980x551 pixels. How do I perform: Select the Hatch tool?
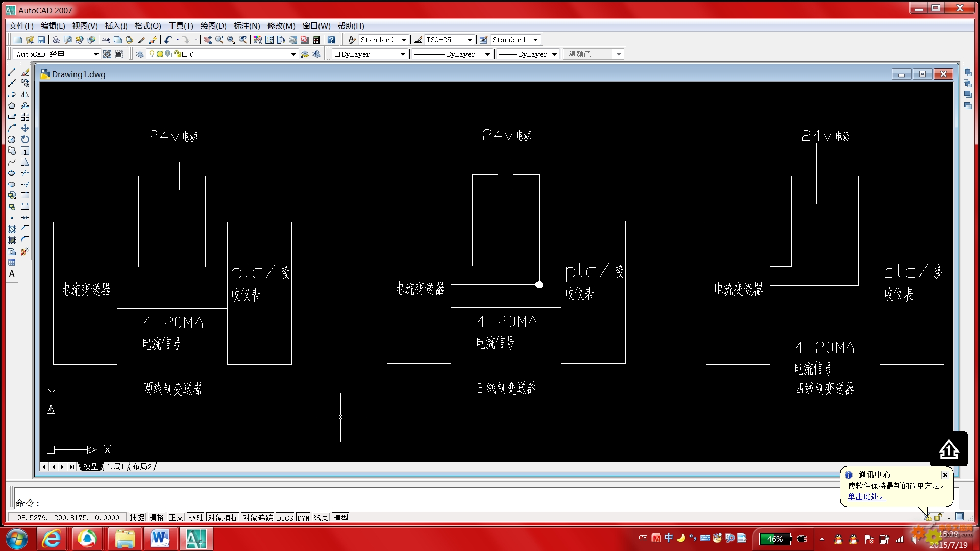12,229
